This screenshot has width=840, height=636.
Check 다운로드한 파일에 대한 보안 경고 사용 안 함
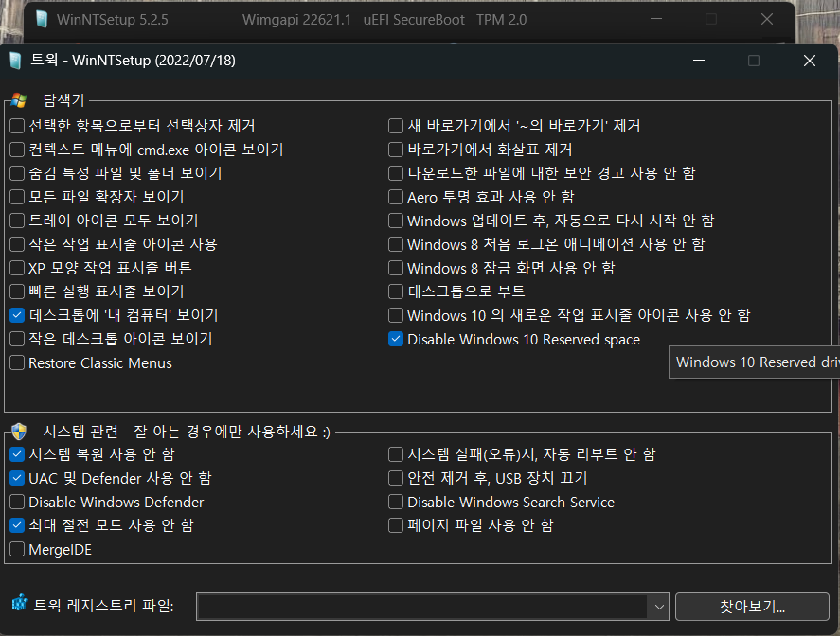pos(395,173)
